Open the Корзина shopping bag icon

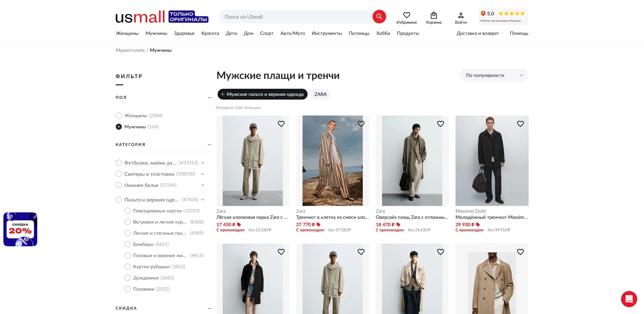[434, 15]
